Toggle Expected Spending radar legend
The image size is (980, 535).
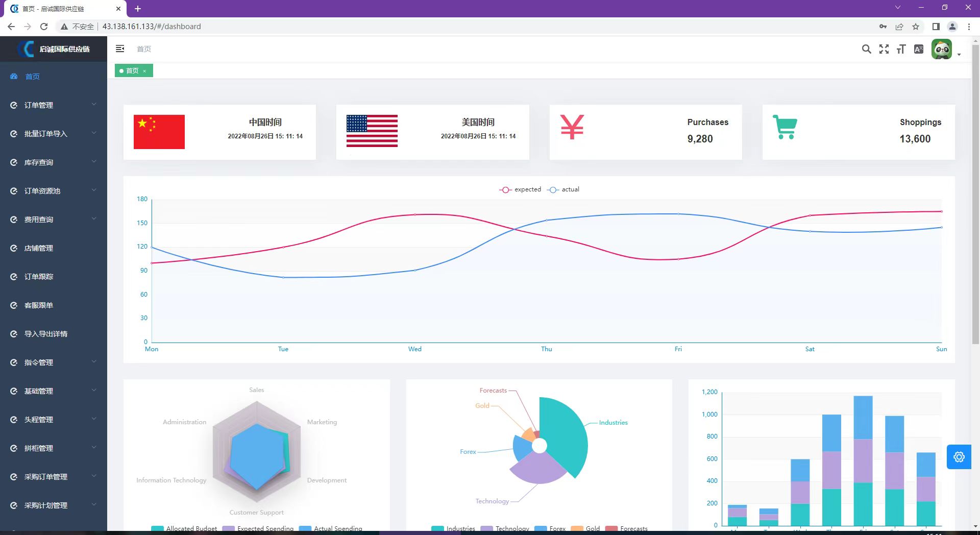[x=258, y=528]
